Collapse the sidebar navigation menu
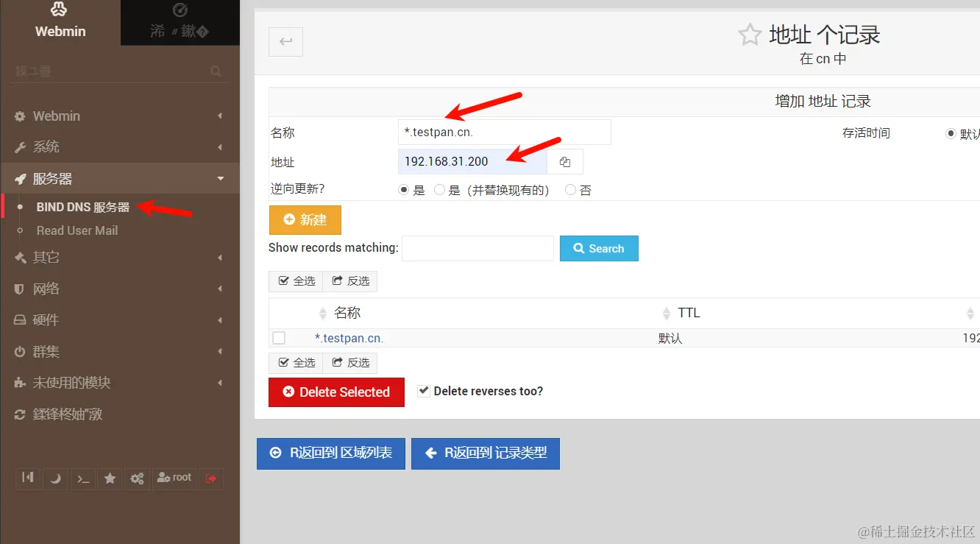This screenshot has width=980, height=544. (28, 478)
